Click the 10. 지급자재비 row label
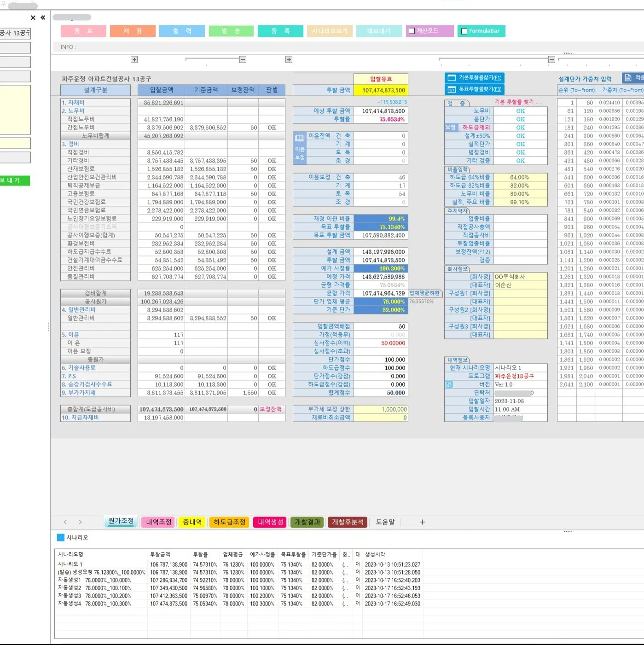This screenshot has height=645, width=644. click(95, 418)
